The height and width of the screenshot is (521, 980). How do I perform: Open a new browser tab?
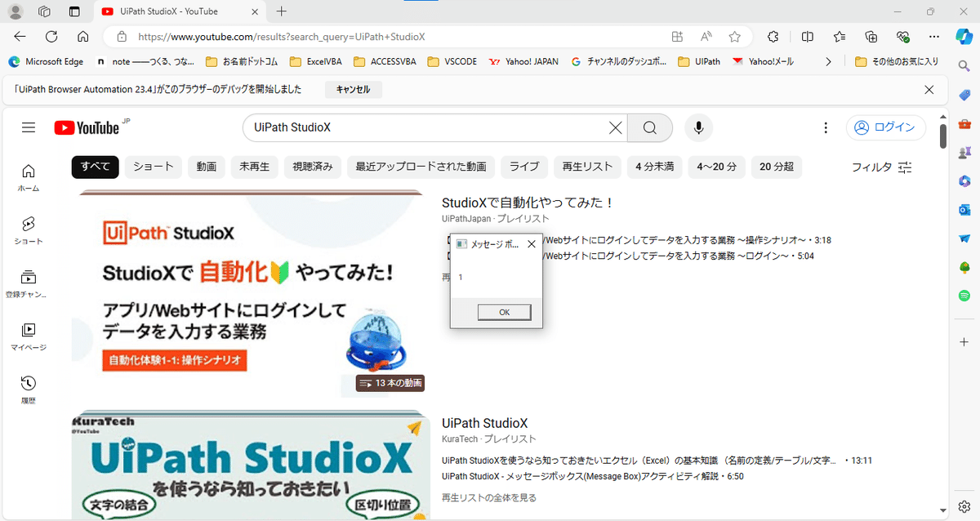[x=282, y=11]
